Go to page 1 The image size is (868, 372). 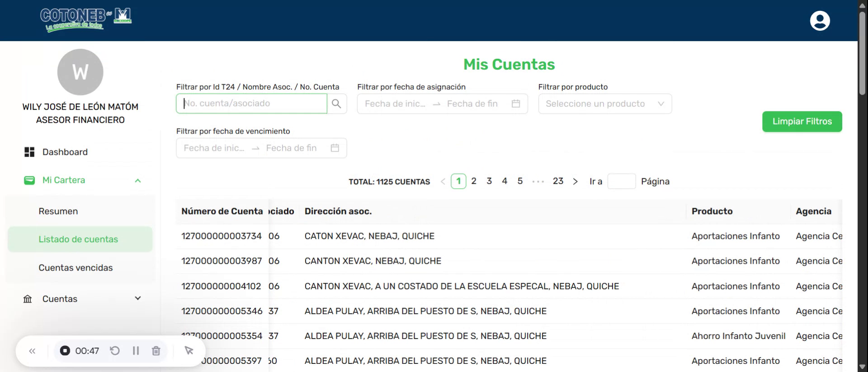tap(458, 181)
